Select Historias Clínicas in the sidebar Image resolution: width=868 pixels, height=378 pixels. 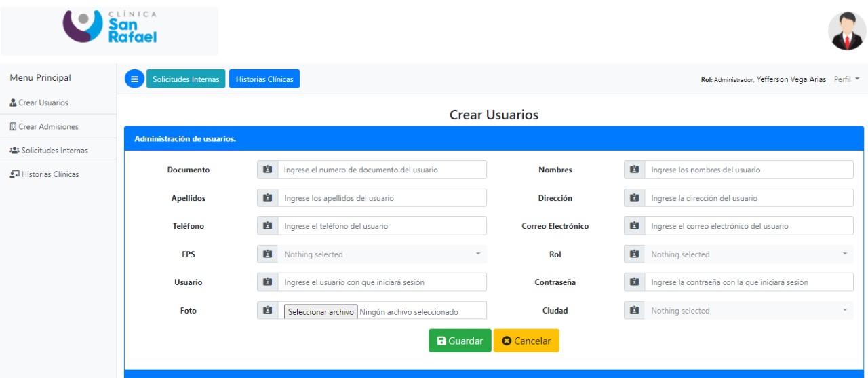pyautogui.click(x=50, y=174)
